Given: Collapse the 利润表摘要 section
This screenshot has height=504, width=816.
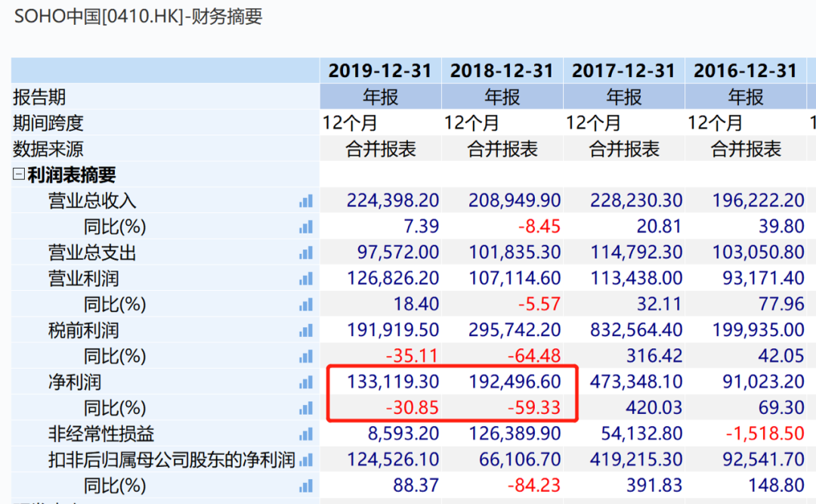Looking at the screenshot, I should (19, 175).
